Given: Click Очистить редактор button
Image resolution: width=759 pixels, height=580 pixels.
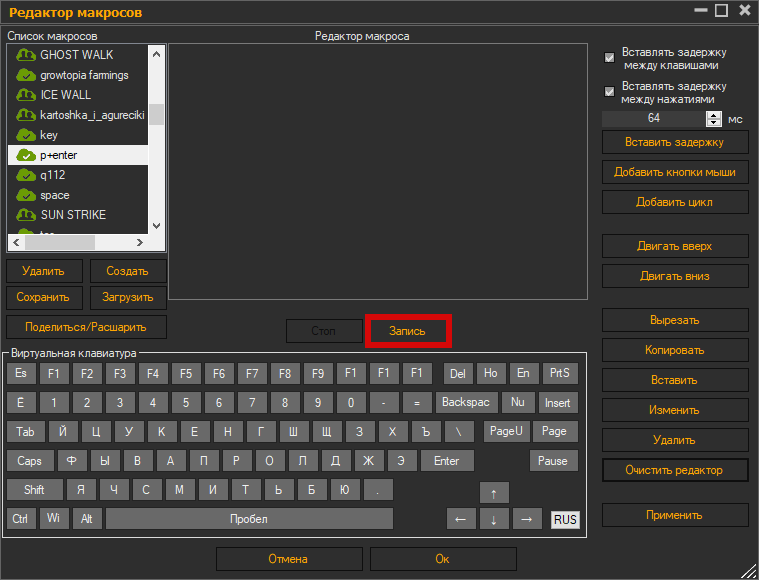Looking at the screenshot, I should [675, 470].
